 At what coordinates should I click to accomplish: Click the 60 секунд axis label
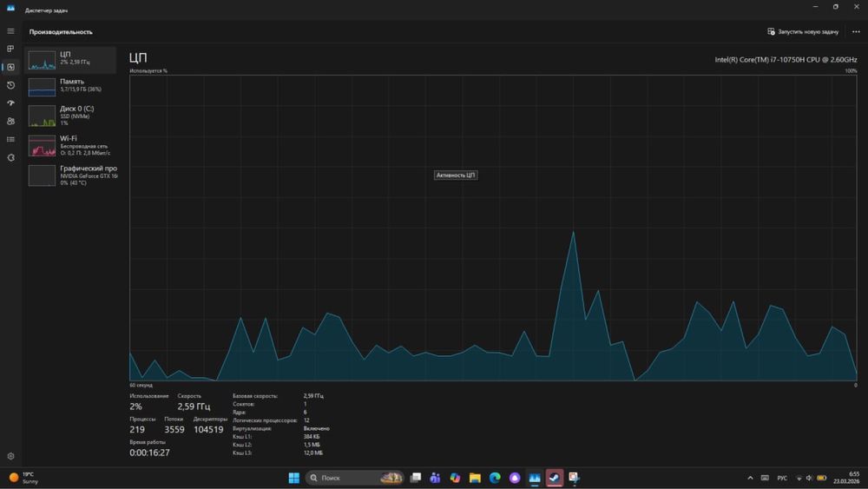141,385
